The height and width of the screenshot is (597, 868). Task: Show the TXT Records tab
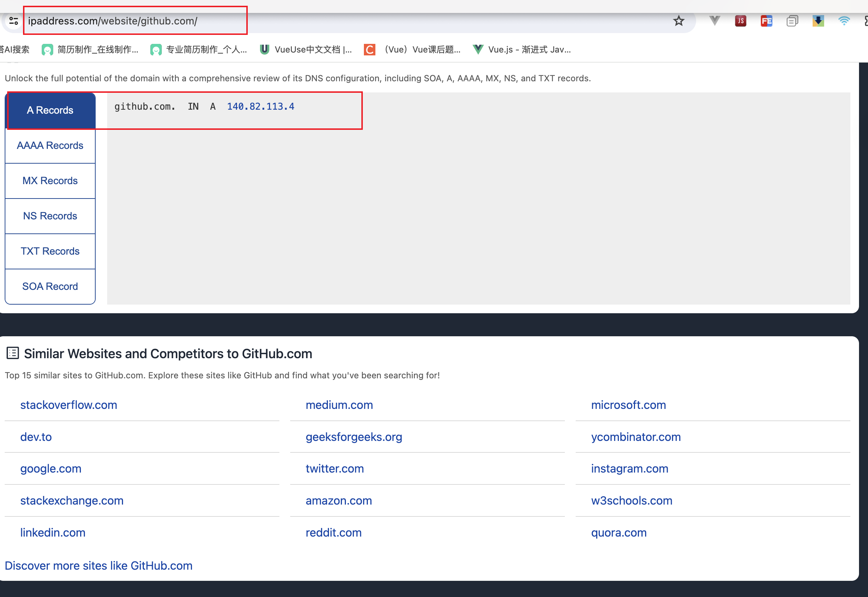50,251
